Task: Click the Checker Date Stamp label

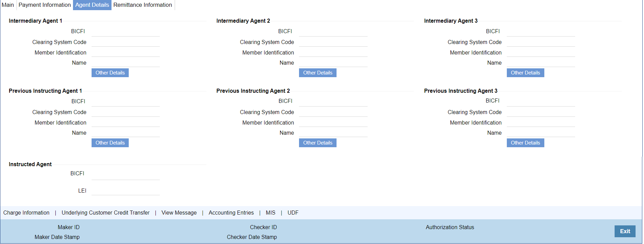Action: pos(252,237)
